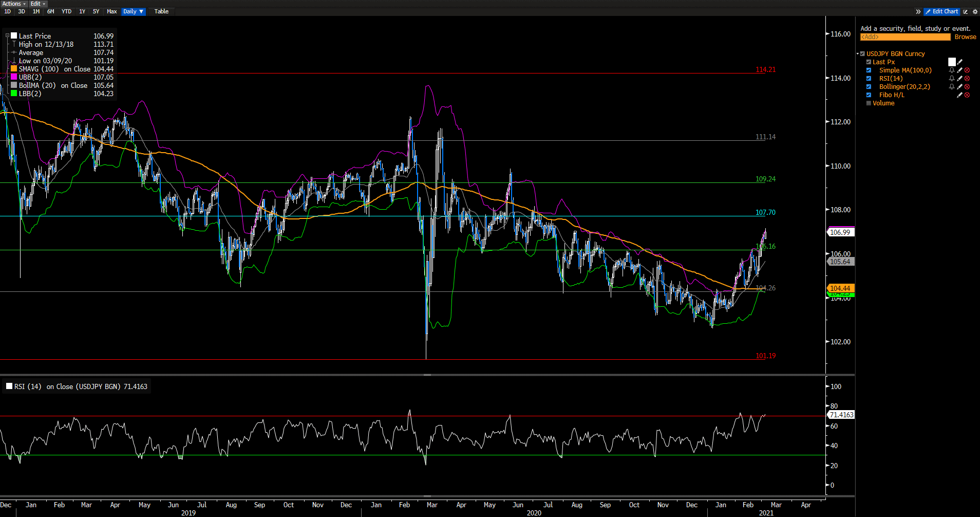Set alert bell for RSI(14)
The image size is (980, 517).
click(x=952, y=78)
